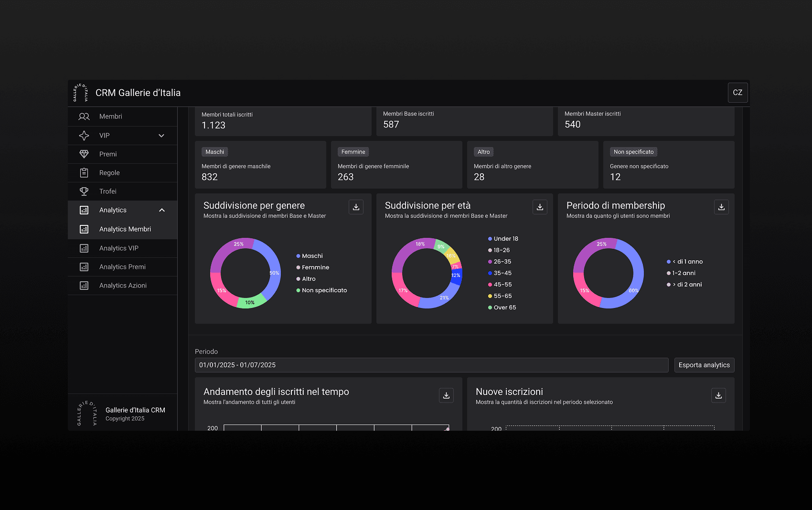Click the Gallerie d'Italia logo in header
This screenshot has width=812, height=510.
coord(80,93)
